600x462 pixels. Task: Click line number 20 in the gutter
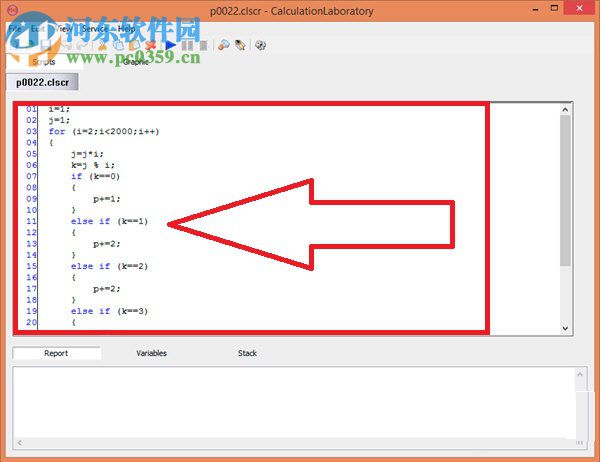coord(31,322)
